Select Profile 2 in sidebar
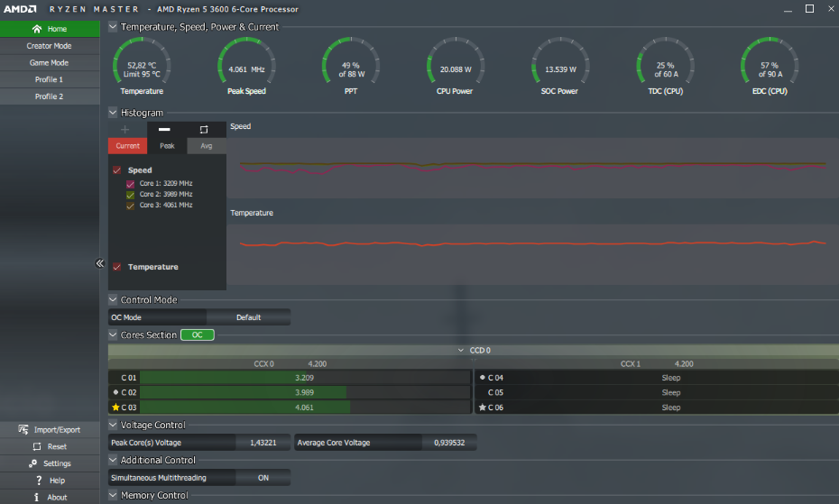The image size is (839, 504). click(50, 96)
